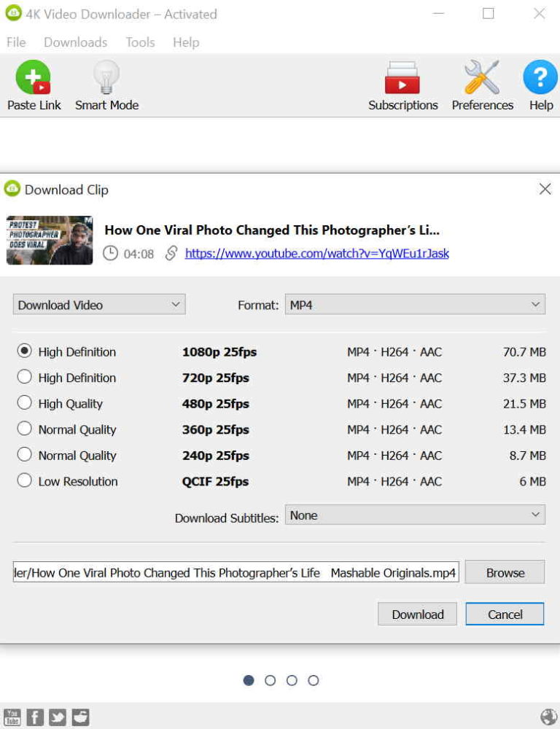Open Preferences tools icon

(x=482, y=77)
